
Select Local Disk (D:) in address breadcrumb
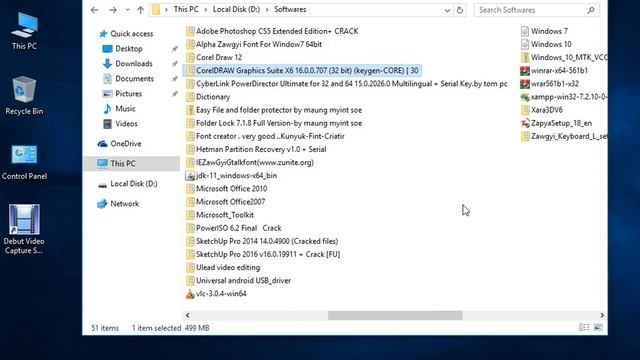[236, 9]
